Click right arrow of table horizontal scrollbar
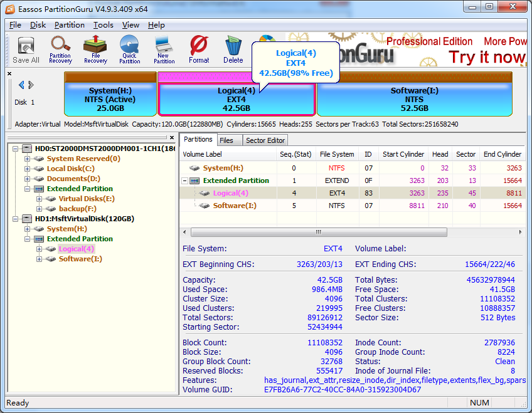The image size is (532, 413). pyautogui.click(x=521, y=232)
